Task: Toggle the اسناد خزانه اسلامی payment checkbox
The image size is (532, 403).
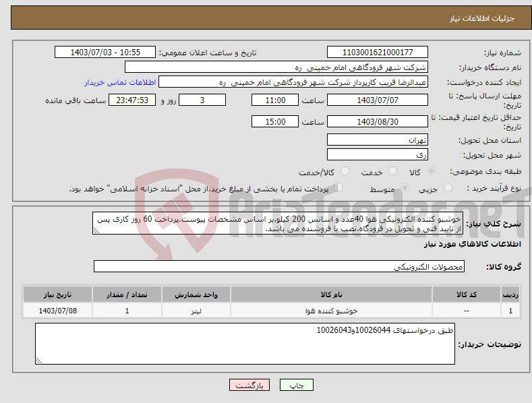Action: click(x=338, y=187)
